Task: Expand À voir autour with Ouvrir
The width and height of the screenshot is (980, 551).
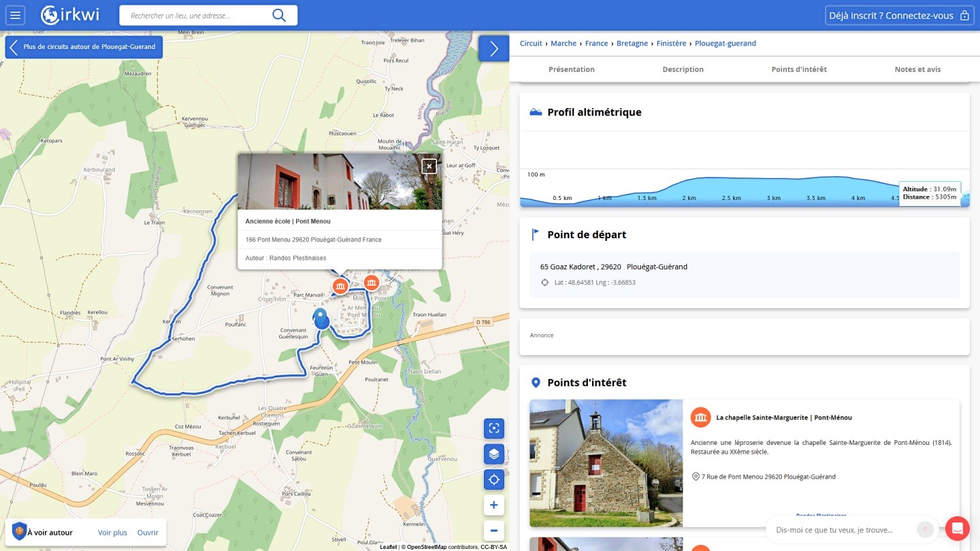Action: click(x=148, y=533)
